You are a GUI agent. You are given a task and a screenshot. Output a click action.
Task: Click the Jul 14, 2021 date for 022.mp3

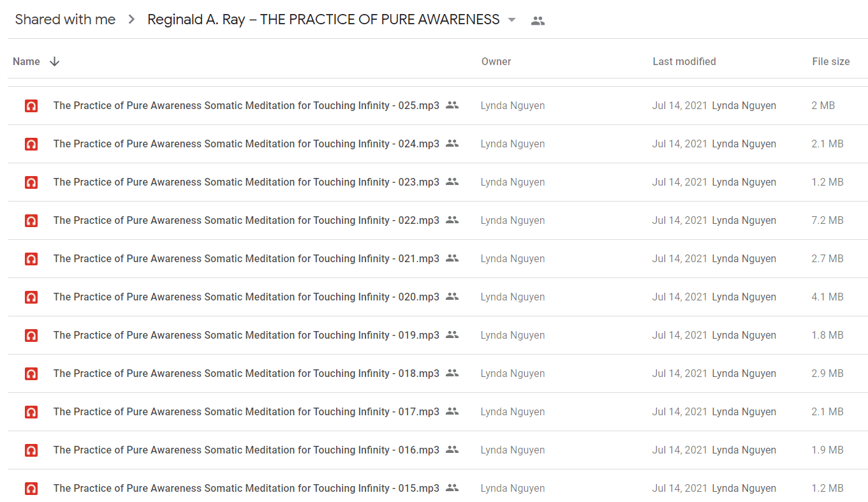point(680,221)
